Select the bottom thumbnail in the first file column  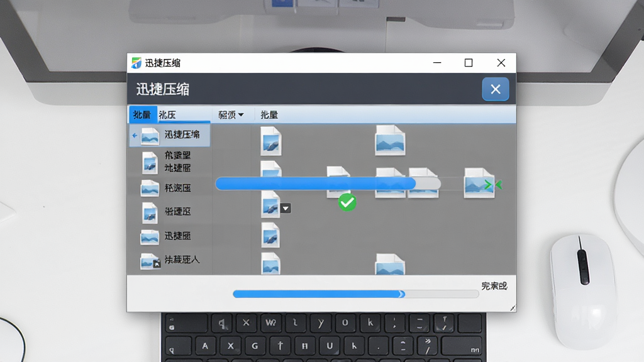pyautogui.click(x=270, y=263)
